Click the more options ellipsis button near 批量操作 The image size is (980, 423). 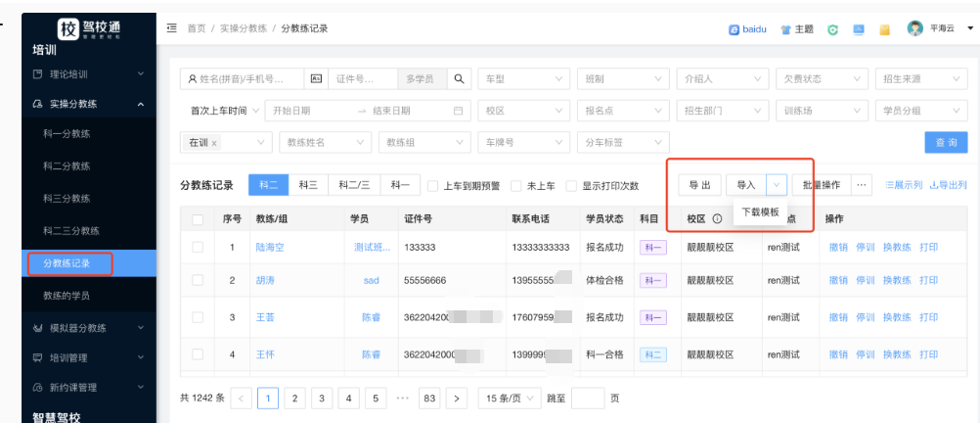[x=862, y=184]
